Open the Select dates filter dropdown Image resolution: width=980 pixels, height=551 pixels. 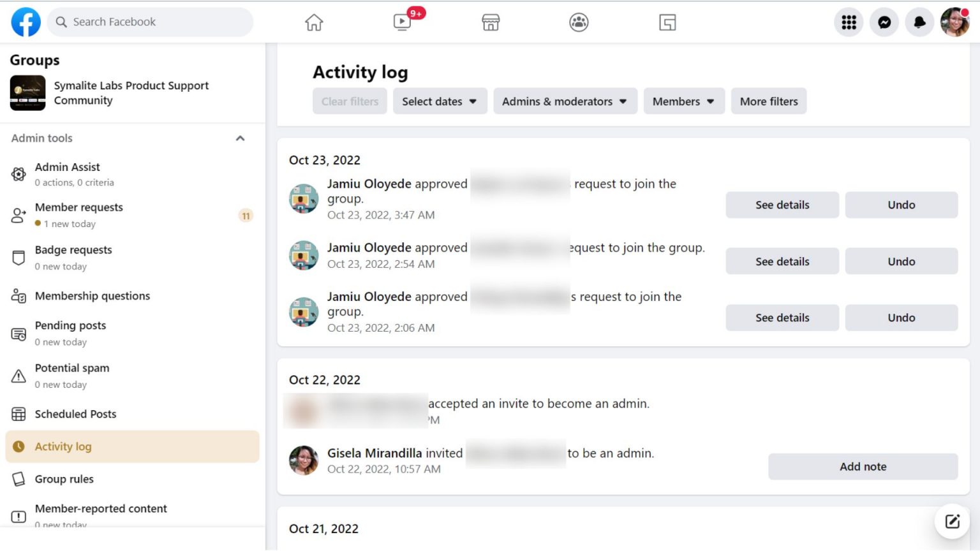point(440,101)
